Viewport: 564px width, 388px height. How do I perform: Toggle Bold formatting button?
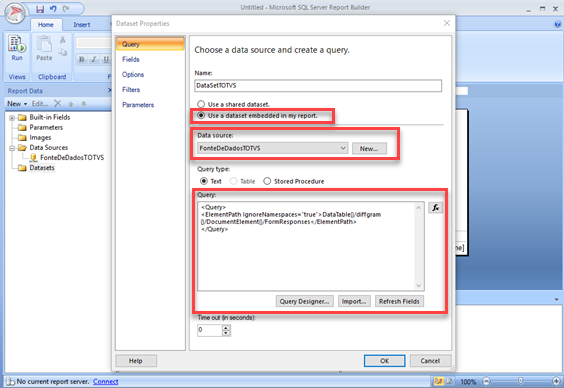click(x=82, y=60)
